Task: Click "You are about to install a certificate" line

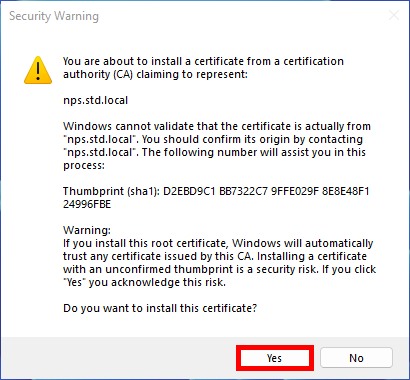Action: 203,61
